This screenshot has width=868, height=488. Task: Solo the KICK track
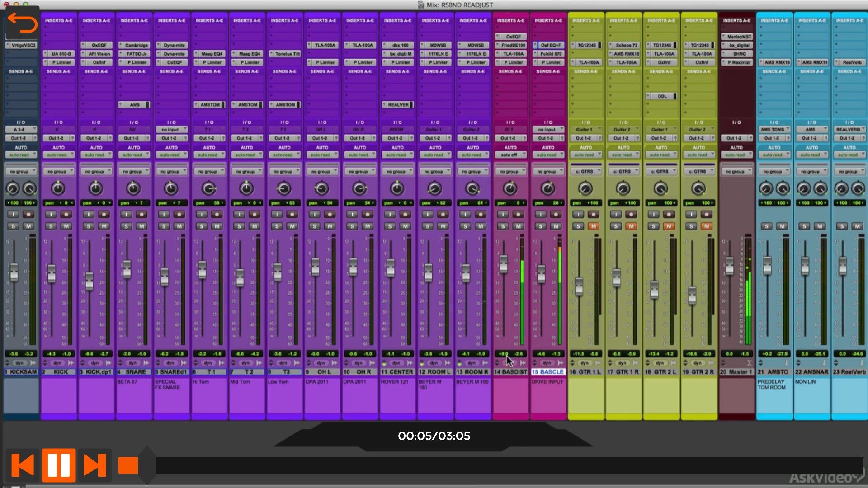pos(51,226)
